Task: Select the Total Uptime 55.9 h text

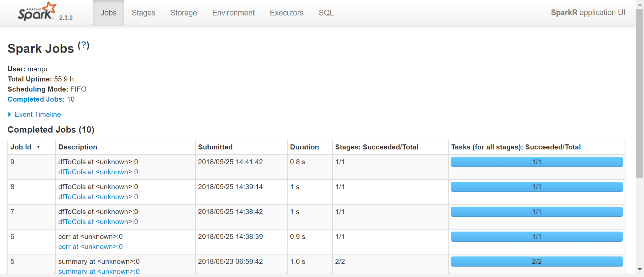Action: click(41, 79)
